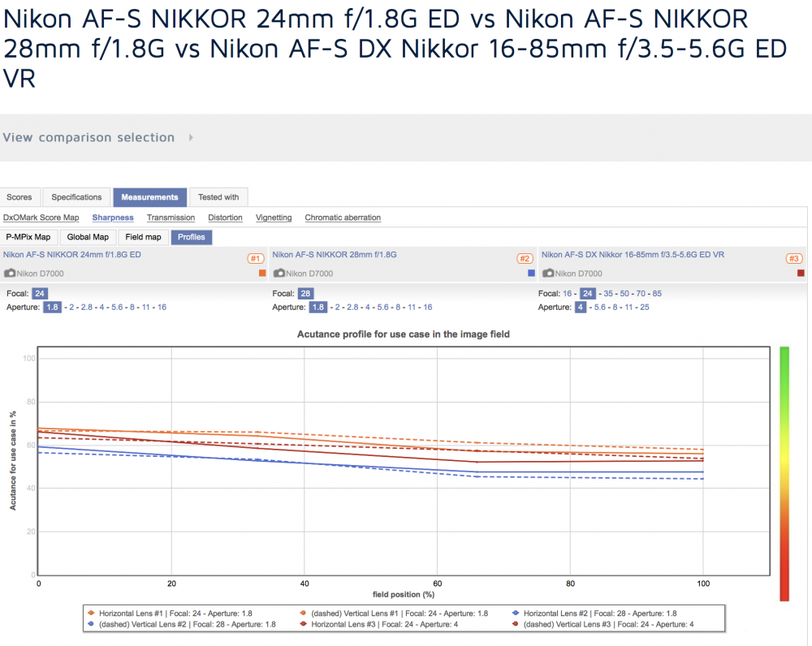
Task: Open the Chromatic aberration link
Action: (x=343, y=217)
